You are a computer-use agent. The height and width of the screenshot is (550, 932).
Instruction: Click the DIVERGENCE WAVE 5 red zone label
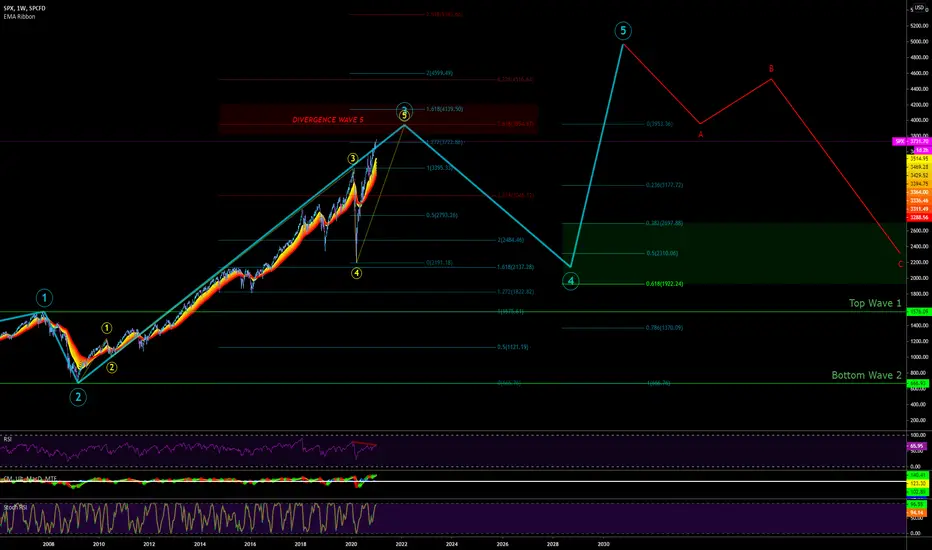pyautogui.click(x=328, y=120)
